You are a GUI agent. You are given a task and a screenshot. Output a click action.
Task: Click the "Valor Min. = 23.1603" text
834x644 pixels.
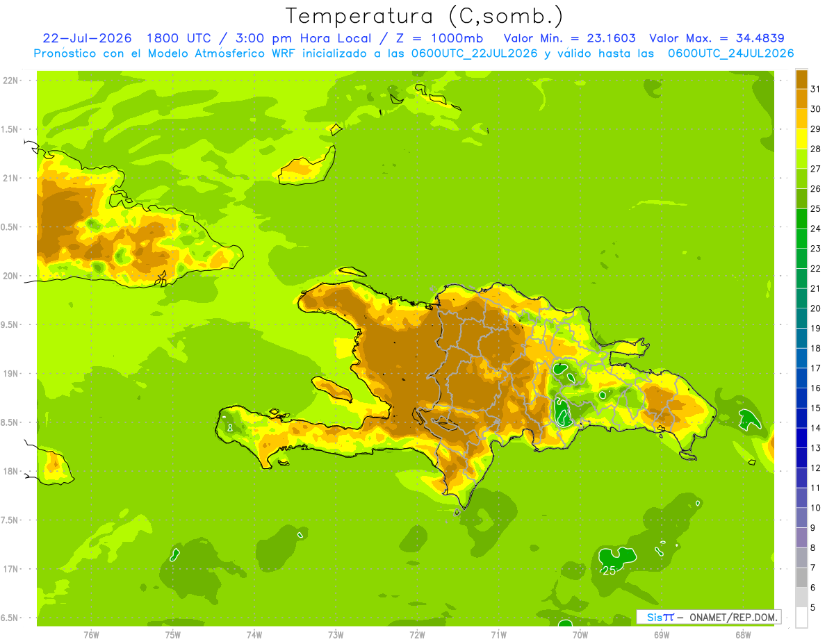(570, 38)
